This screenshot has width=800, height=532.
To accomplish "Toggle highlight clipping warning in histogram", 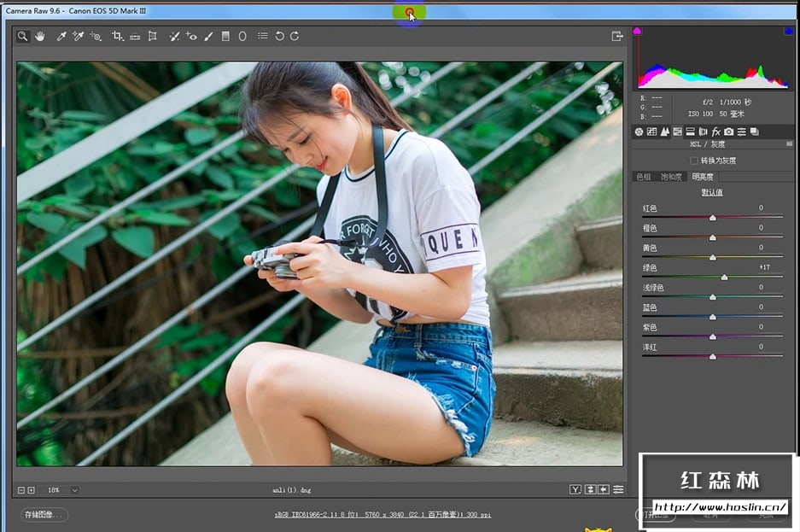I will pyautogui.click(x=789, y=31).
